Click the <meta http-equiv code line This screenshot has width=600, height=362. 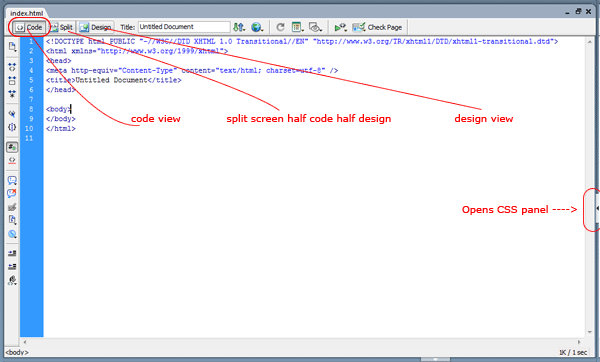point(192,70)
